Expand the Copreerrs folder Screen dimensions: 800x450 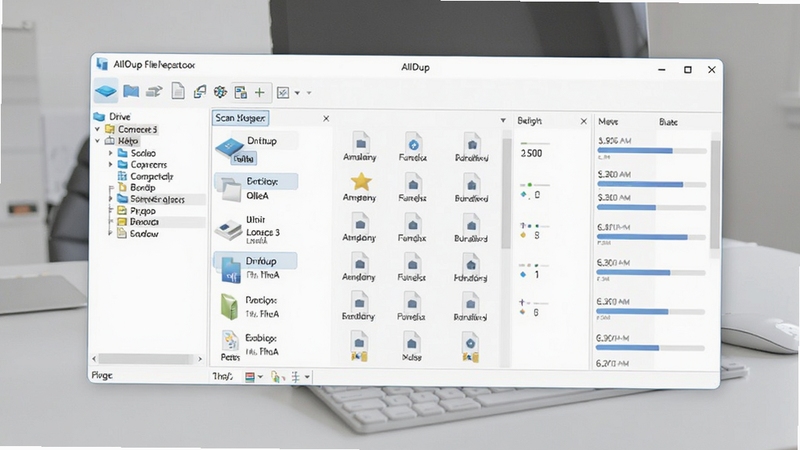point(110,164)
